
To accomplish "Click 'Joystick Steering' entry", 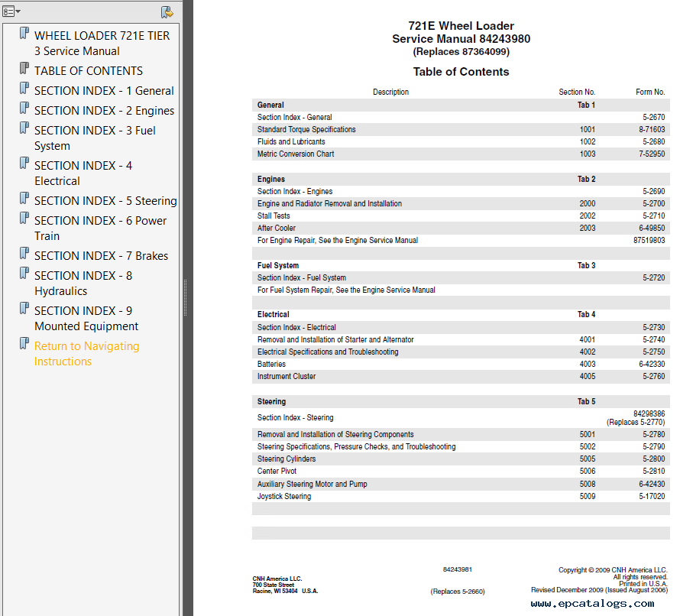I will (x=283, y=496).
